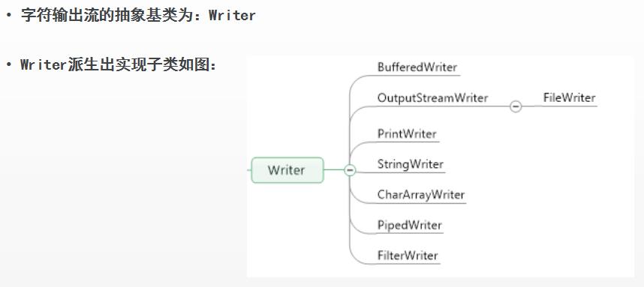Screen dimensions: 644x287
Task: Select the FilterWriter node
Action: [408, 256]
